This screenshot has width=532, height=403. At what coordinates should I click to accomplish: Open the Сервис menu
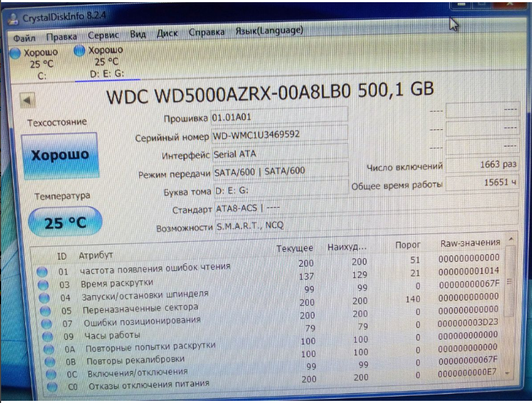click(x=103, y=35)
